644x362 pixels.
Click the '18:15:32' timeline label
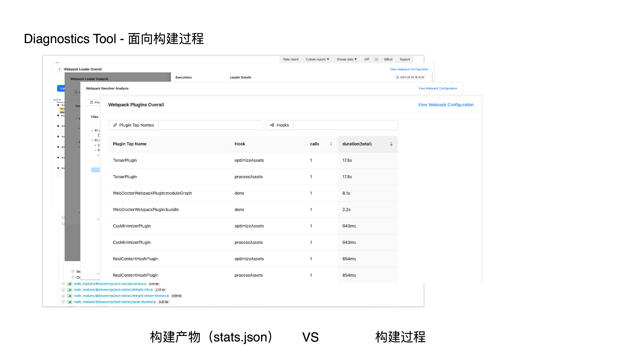(57, 100)
